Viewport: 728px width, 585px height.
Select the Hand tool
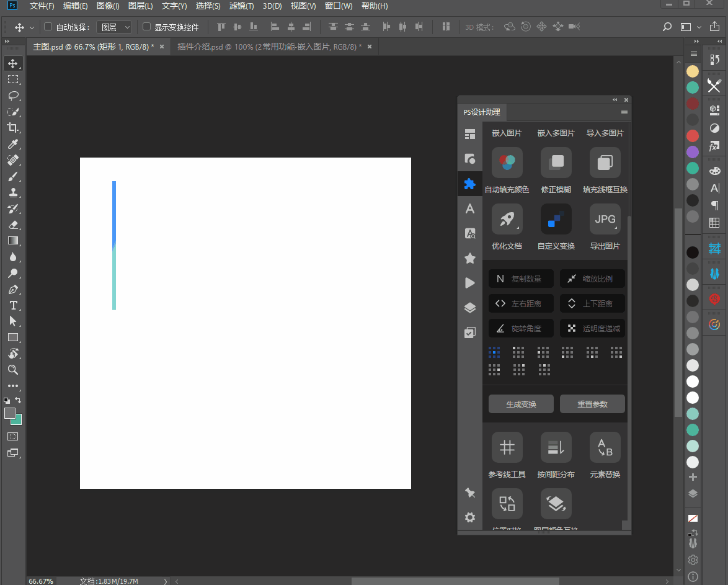[13, 354]
